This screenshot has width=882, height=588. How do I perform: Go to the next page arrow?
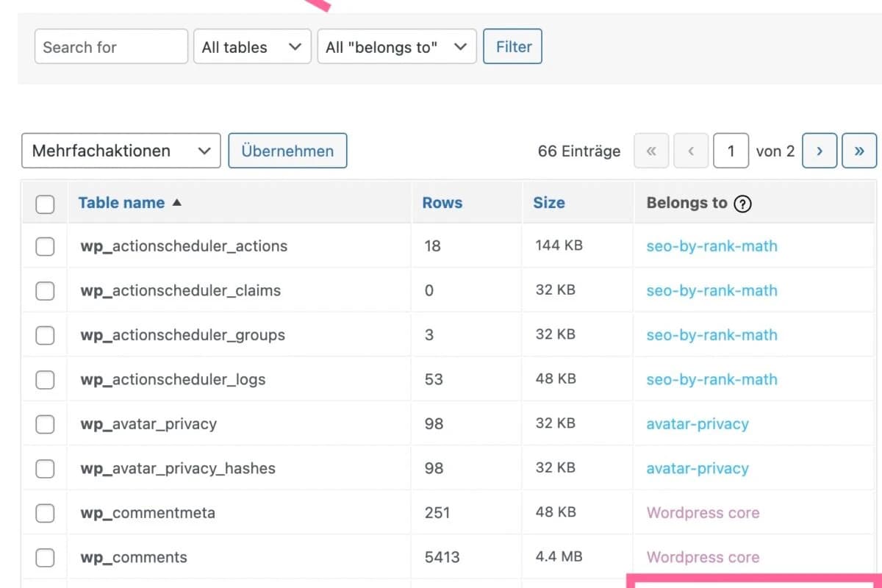tap(819, 151)
